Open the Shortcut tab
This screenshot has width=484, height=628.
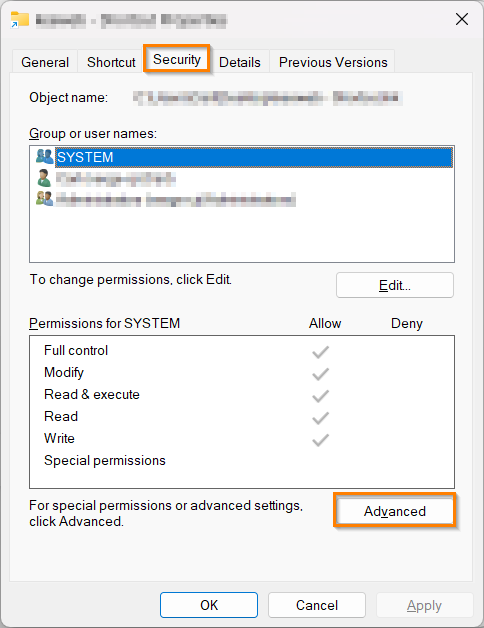(x=111, y=62)
